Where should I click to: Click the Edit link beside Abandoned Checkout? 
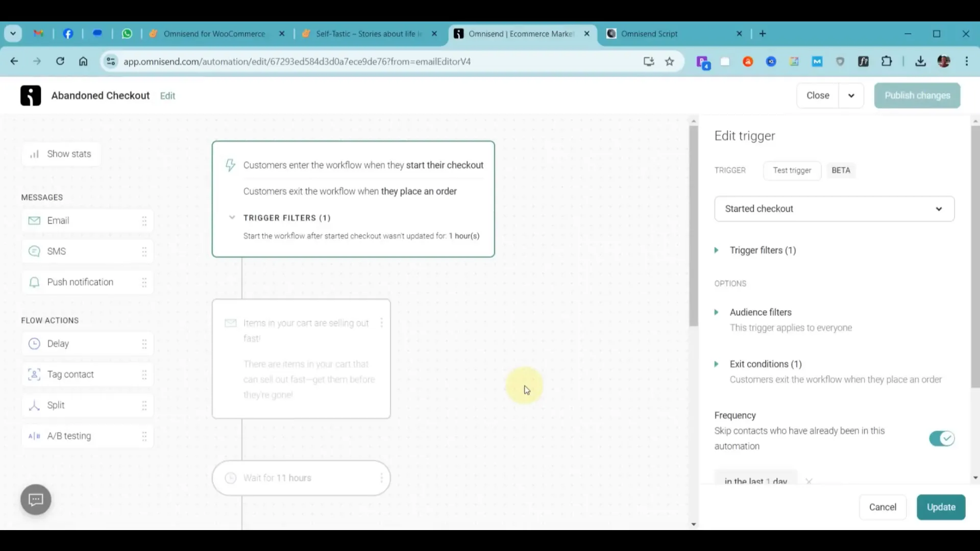[x=167, y=96]
